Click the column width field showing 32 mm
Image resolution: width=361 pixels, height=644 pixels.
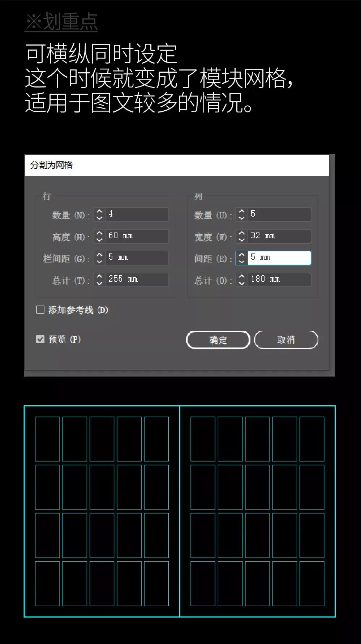tap(279, 236)
